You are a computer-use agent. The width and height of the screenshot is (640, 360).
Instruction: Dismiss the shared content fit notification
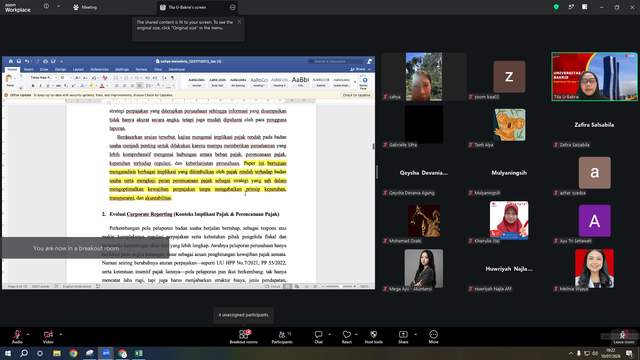239,22
